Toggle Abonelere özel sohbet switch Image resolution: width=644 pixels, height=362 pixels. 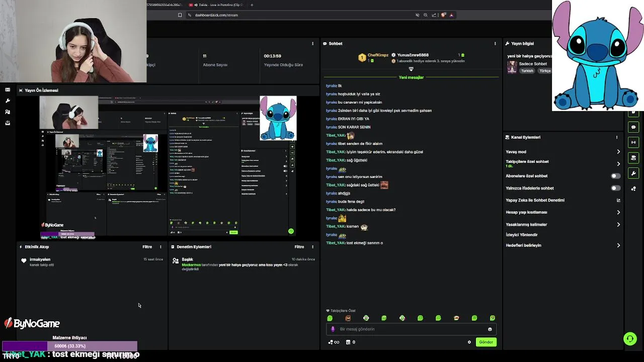click(x=615, y=176)
